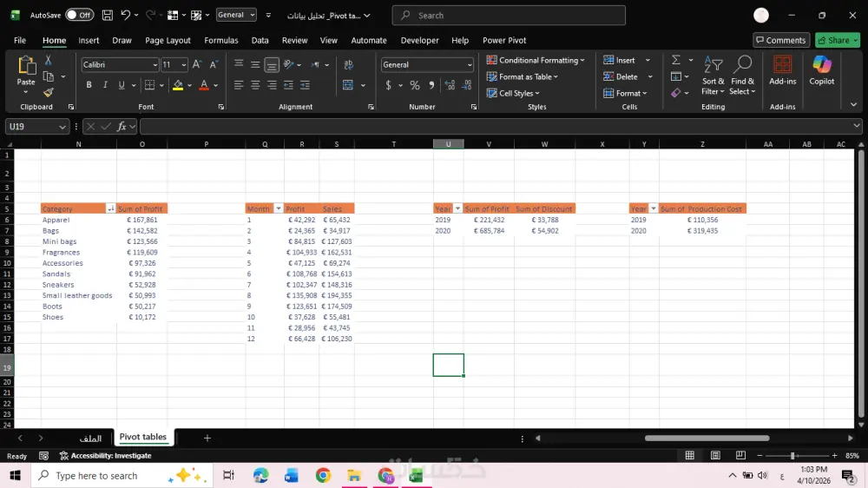The height and width of the screenshot is (488, 868).
Task: Toggle Align Left button
Action: point(239,85)
